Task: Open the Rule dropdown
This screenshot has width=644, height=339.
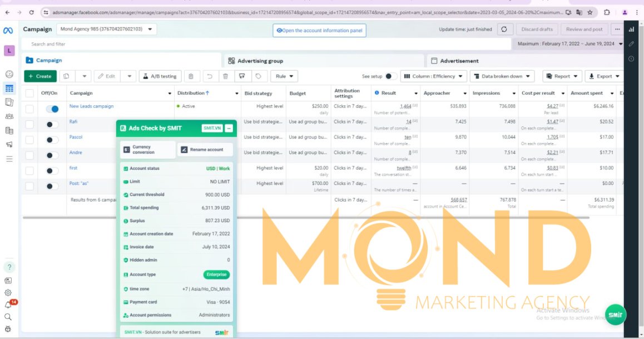Action: coord(284,76)
